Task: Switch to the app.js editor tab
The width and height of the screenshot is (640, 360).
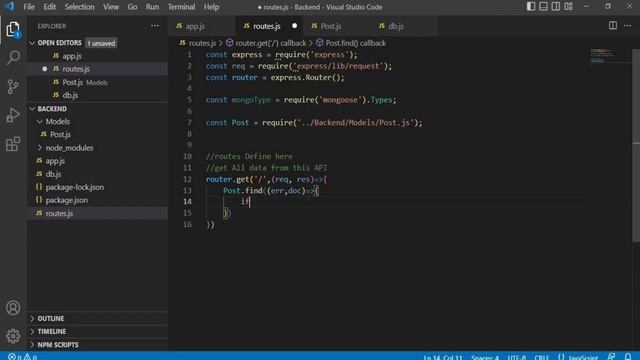Action: click(x=202, y=26)
